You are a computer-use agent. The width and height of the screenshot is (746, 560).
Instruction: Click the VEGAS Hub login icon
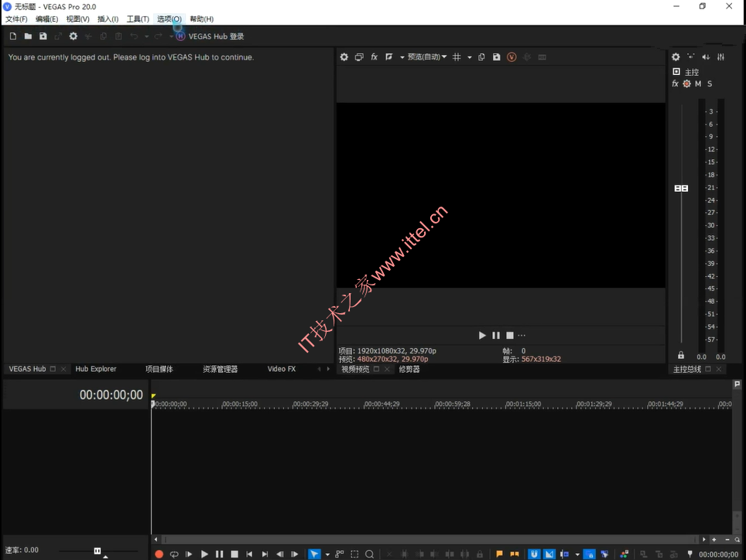(180, 36)
